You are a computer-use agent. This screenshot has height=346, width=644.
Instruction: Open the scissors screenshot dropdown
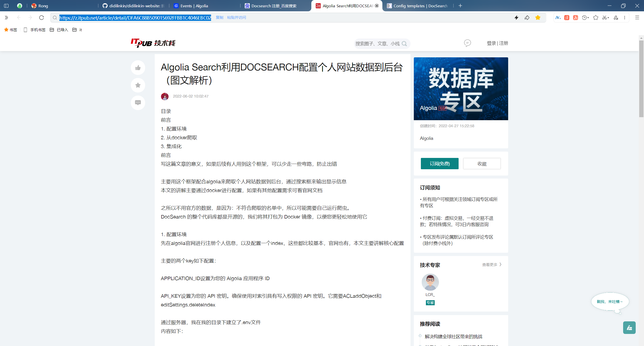click(x=608, y=18)
